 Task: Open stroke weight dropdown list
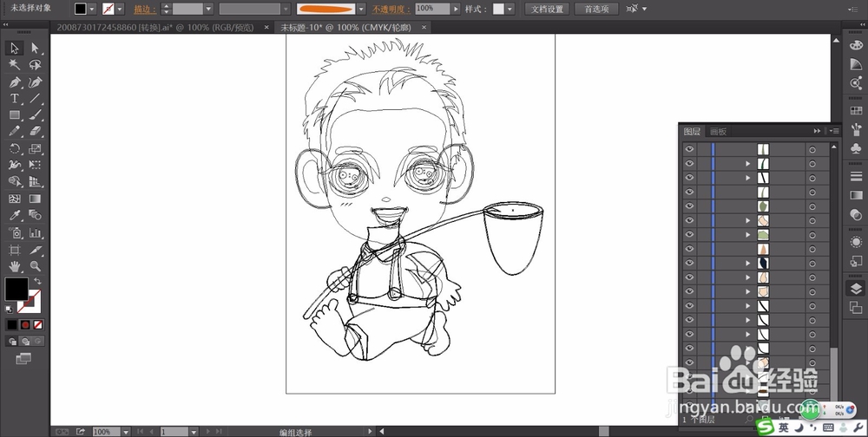click(208, 9)
